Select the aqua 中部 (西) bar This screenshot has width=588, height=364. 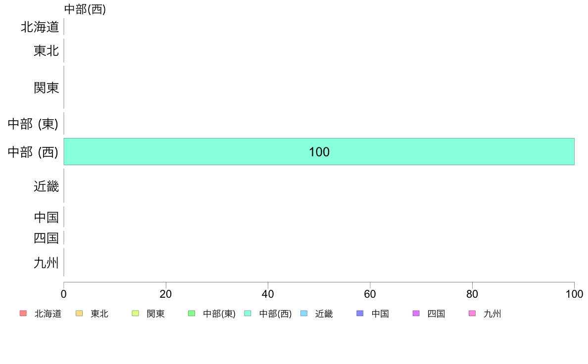pos(198,152)
